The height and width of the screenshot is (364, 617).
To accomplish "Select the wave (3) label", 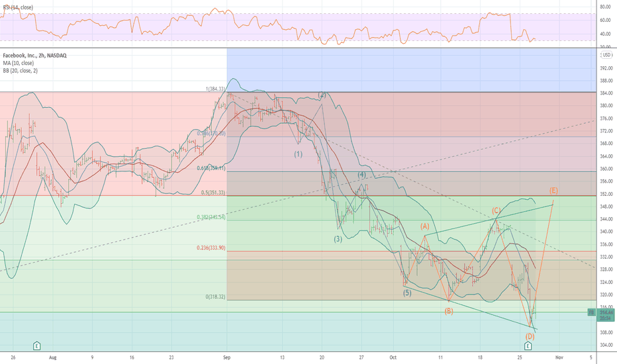I will [338, 239].
